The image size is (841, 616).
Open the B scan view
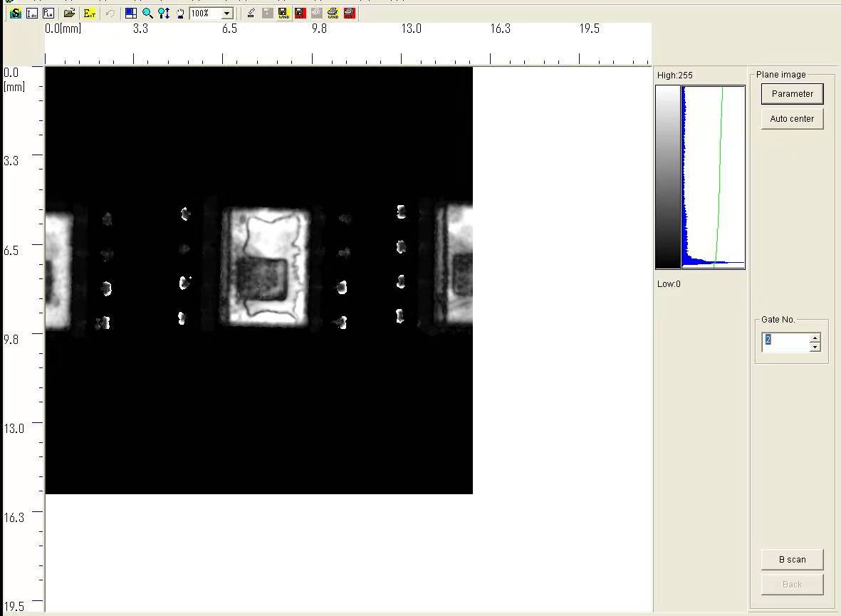click(x=792, y=560)
